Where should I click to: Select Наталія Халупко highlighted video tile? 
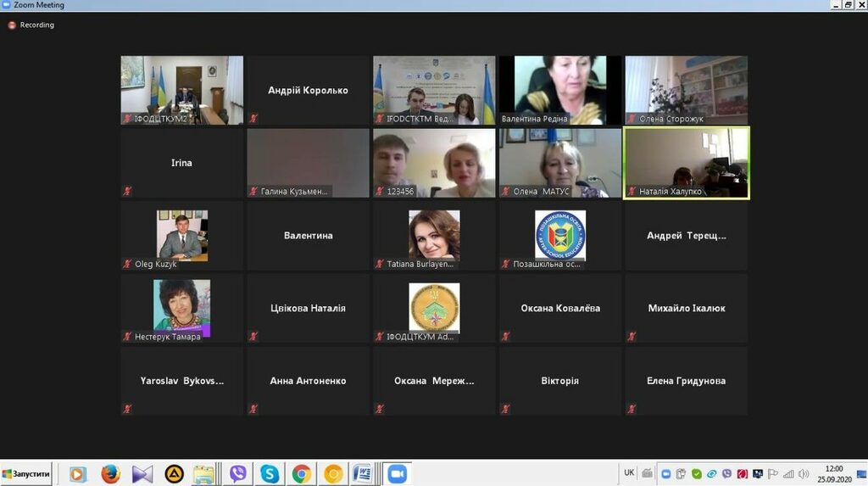coord(686,163)
